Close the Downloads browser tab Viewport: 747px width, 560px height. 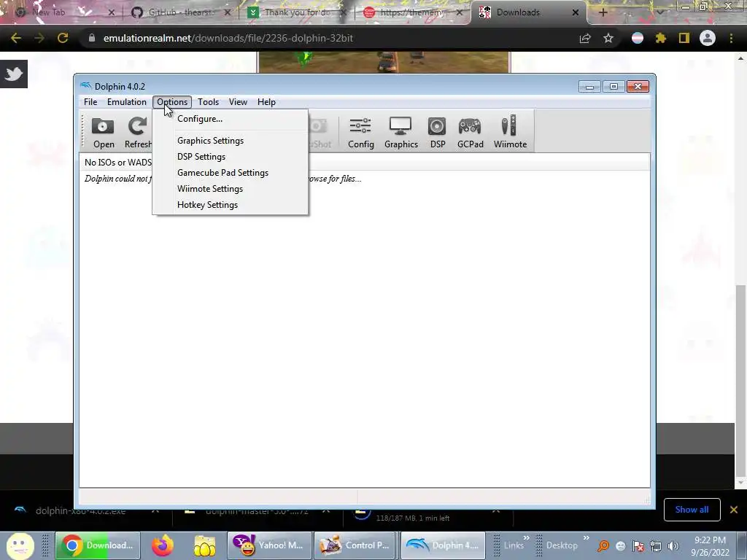576,12
